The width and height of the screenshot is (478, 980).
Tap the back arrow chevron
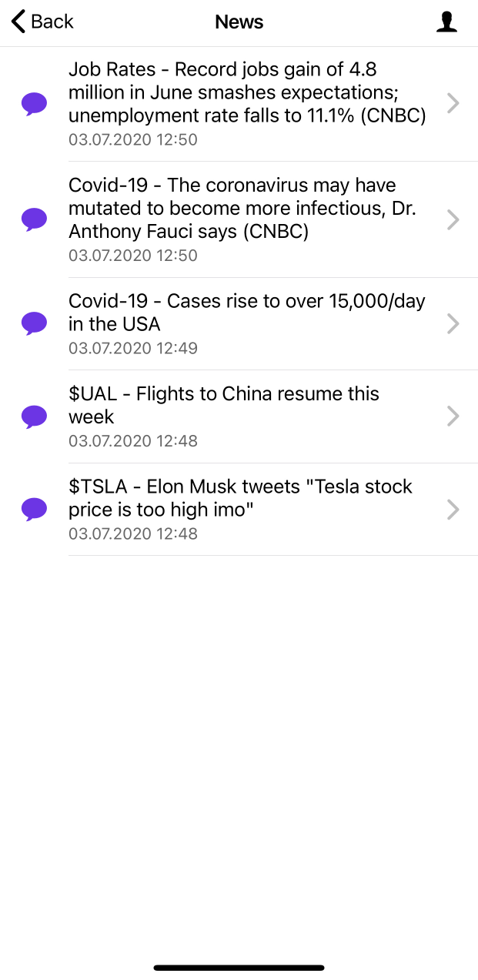(x=18, y=22)
